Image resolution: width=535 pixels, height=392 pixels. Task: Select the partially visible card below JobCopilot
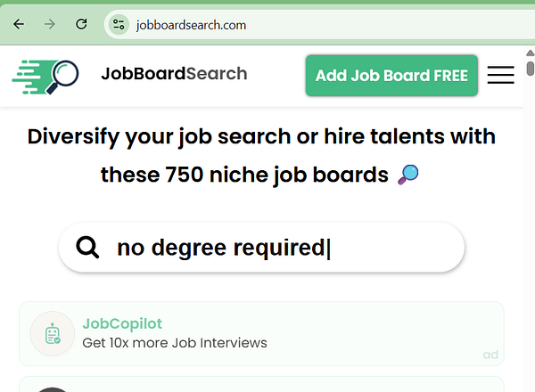click(x=261, y=386)
